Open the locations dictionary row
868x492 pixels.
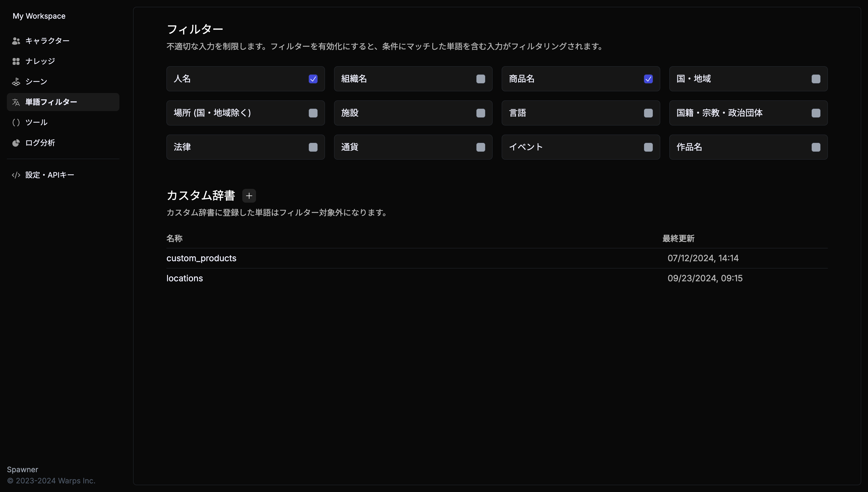click(x=185, y=278)
